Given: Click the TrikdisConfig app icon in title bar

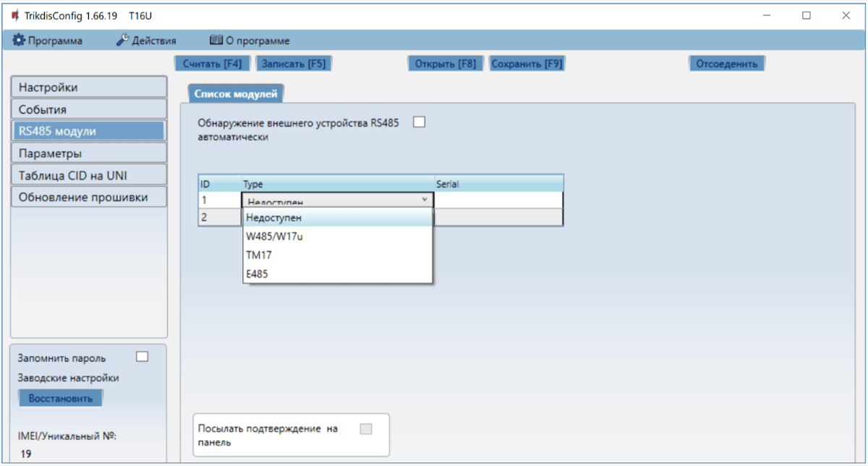Looking at the screenshot, I should [14, 15].
